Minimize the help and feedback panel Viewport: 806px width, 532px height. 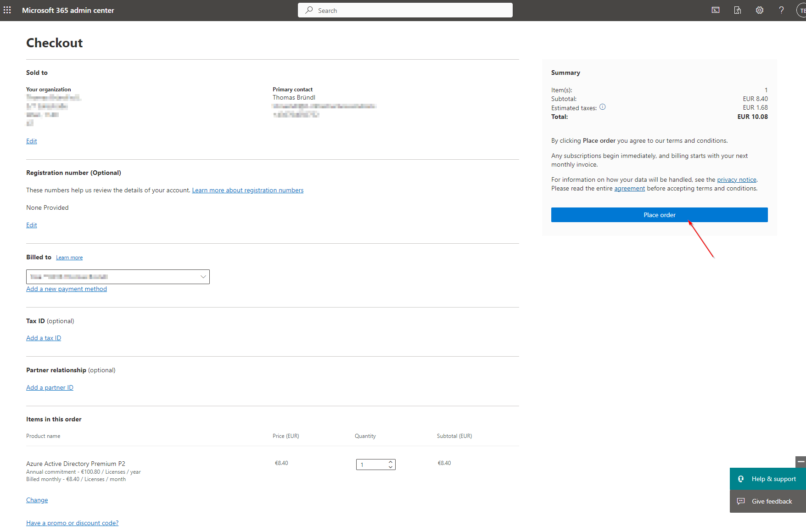coord(801,462)
